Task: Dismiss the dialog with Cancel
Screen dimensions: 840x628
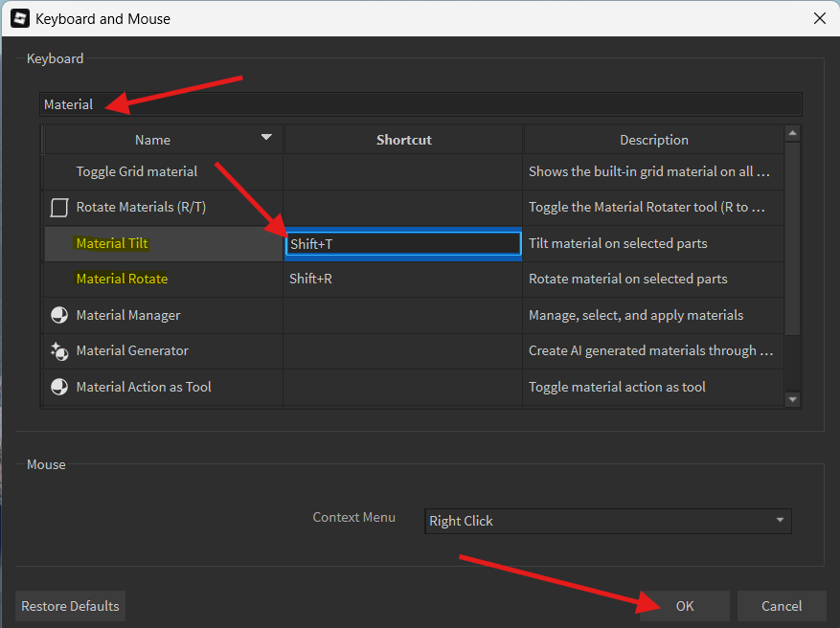Action: click(x=782, y=606)
